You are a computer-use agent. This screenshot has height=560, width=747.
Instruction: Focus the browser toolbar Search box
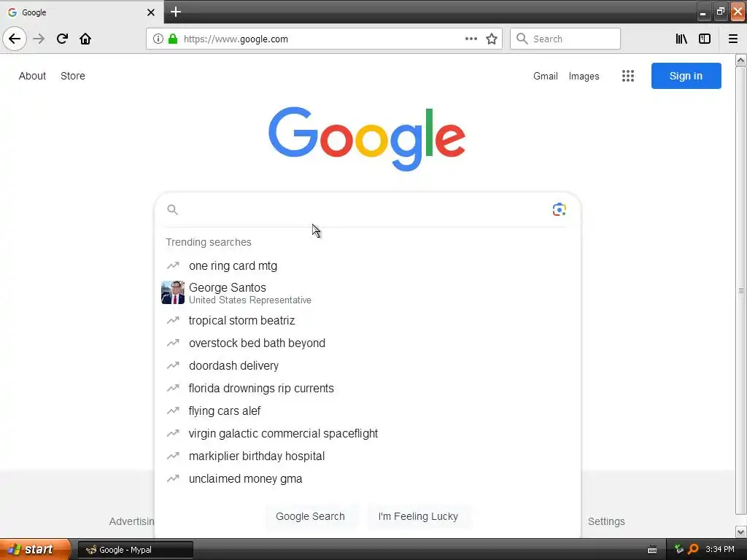565,39
